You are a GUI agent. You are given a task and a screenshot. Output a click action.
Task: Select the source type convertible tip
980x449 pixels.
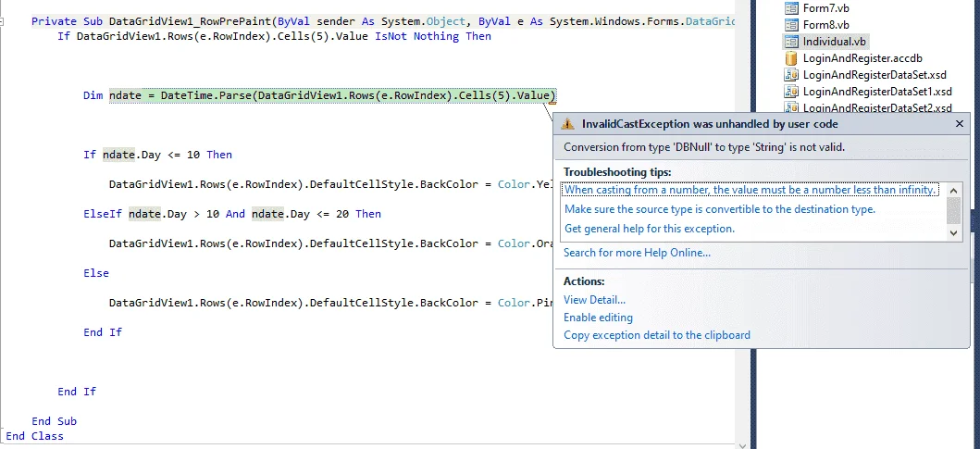720,209
